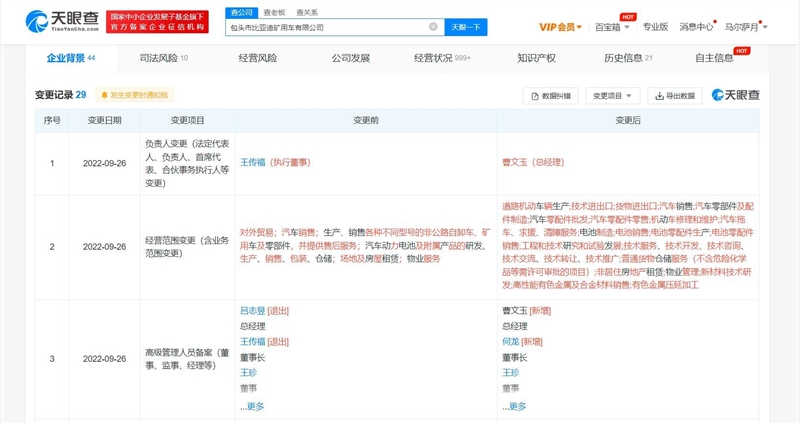Toggle the 发生变更时通知我 bell alert
The width and height of the screenshot is (800, 424).
click(x=135, y=95)
